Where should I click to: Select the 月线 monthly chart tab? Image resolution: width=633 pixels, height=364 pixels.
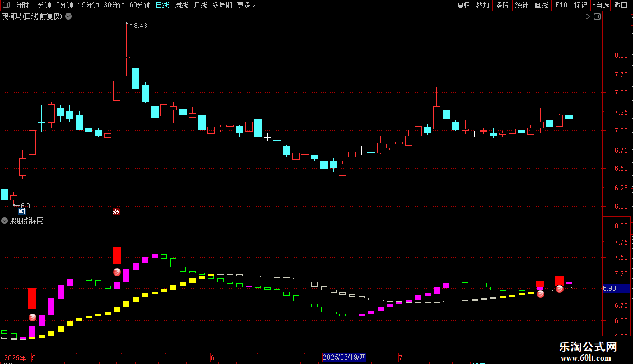(x=200, y=5)
